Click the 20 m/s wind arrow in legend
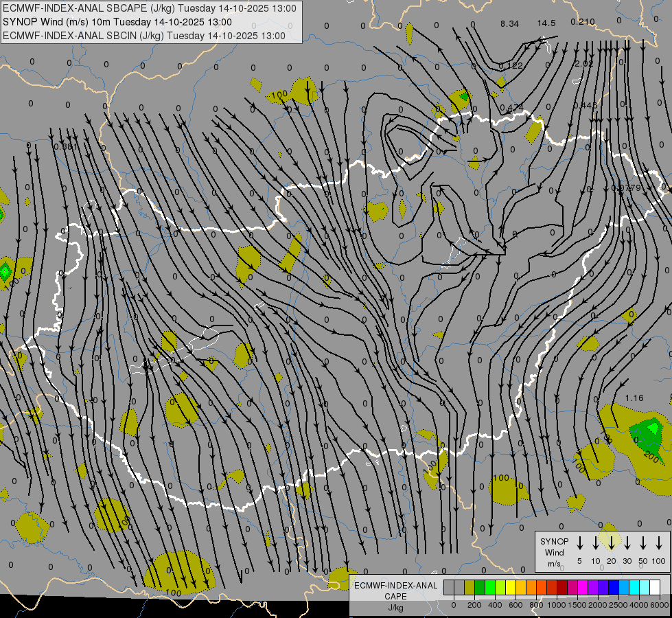Screen dimensions: 672x618 point(612,543)
